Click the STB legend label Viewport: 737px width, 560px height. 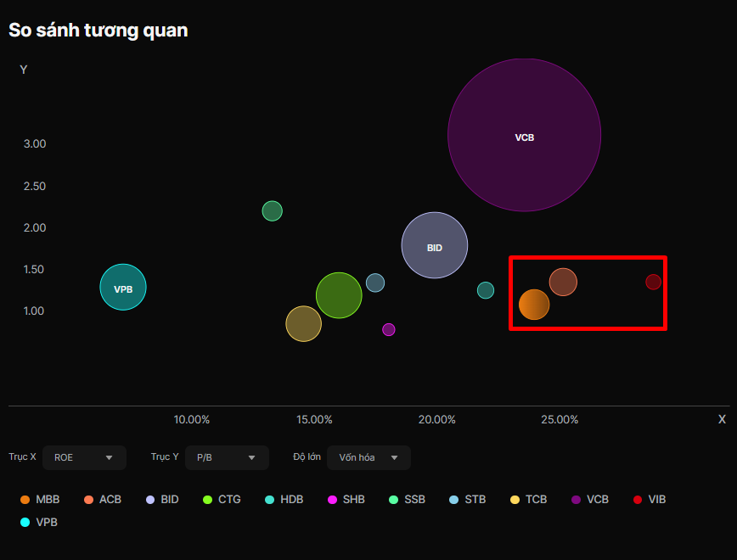pos(475,500)
